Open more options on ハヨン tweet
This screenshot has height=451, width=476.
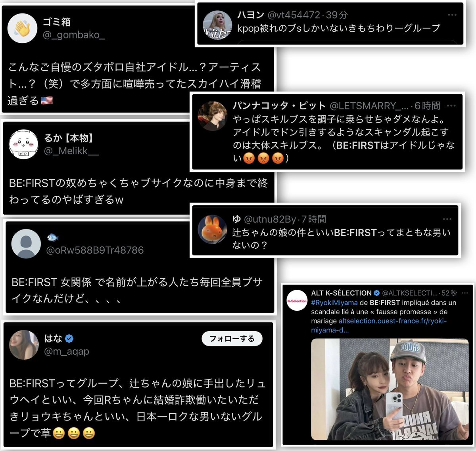452,15
